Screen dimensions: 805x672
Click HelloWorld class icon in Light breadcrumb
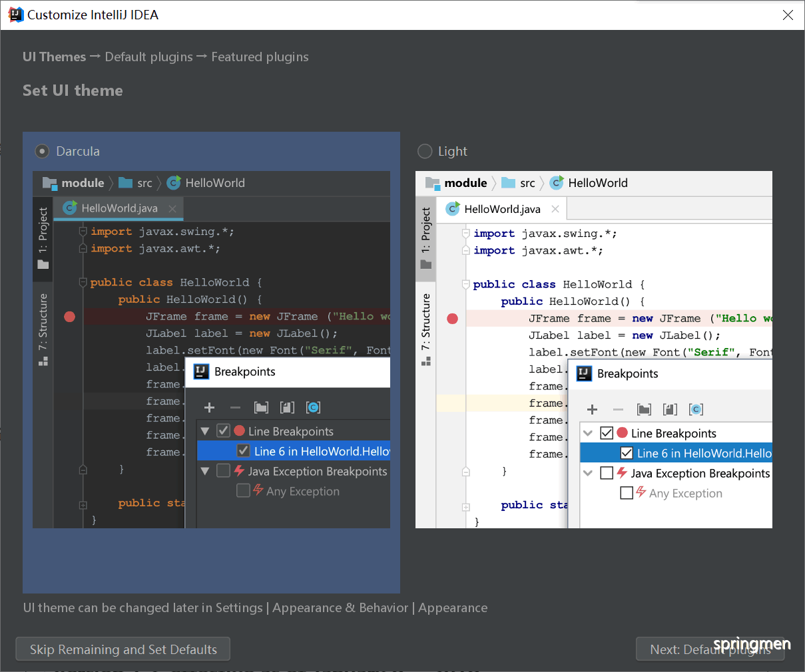pyautogui.click(x=557, y=182)
